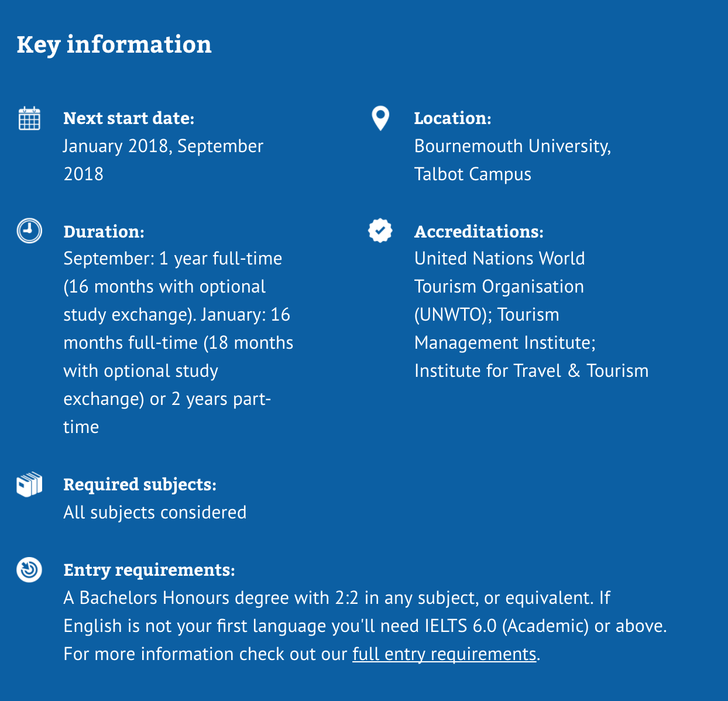Click the UNWTO accreditation list text
Image resolution: width=728 pixels, height=701 pixels.
click(531, 314)
